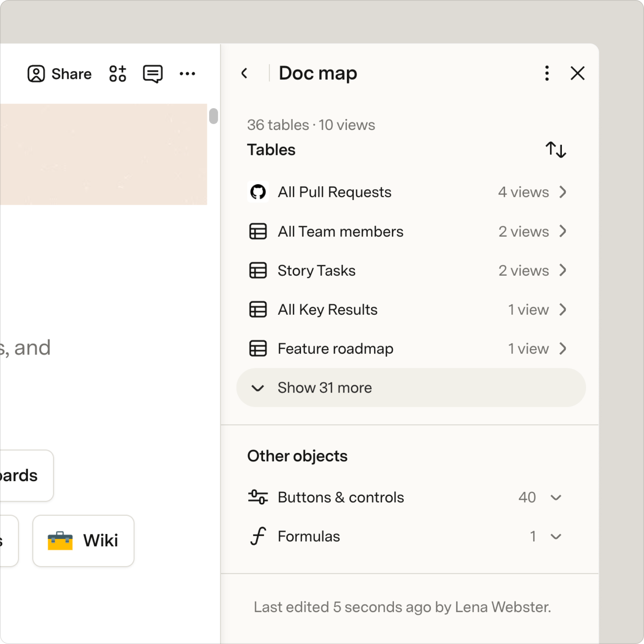Click the table icon beside Story Tasks
This screenshot has width=644, height=644.
[258, 271]
